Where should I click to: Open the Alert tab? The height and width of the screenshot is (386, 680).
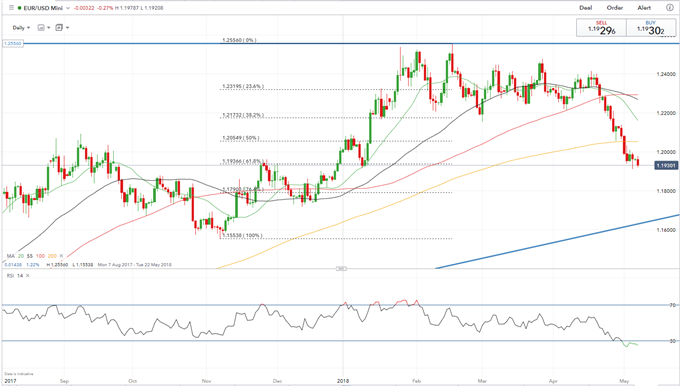click(x=644, y=8)
